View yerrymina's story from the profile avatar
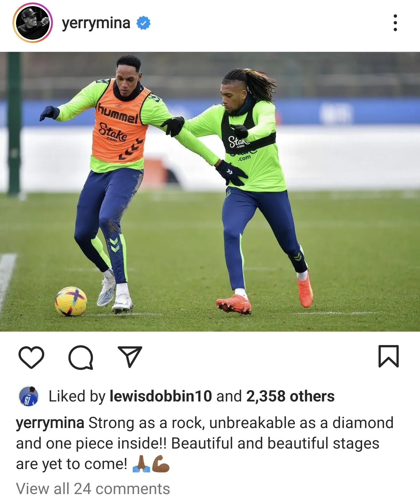 (32, 23)
